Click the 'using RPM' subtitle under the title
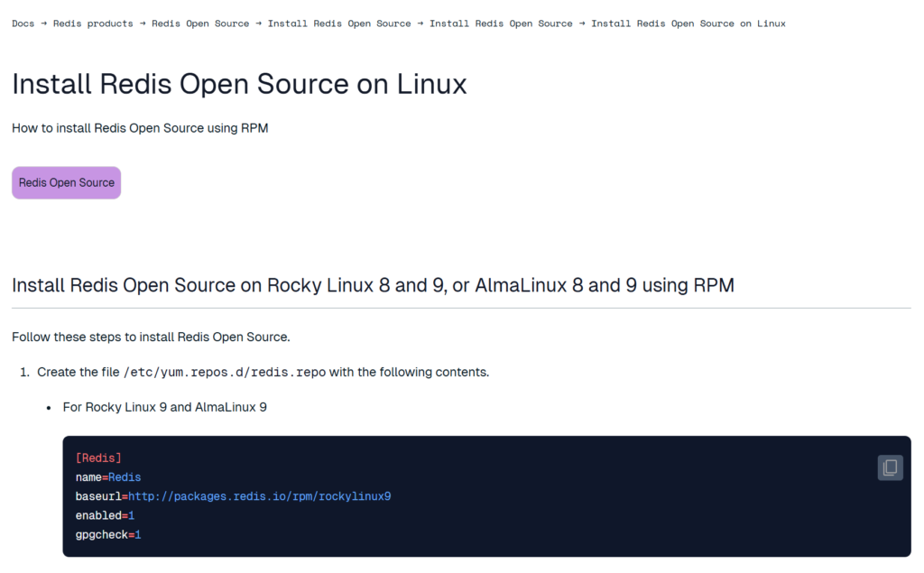This screenshot has height=573, width=924. pyautogui.click(x=140, y=128)
